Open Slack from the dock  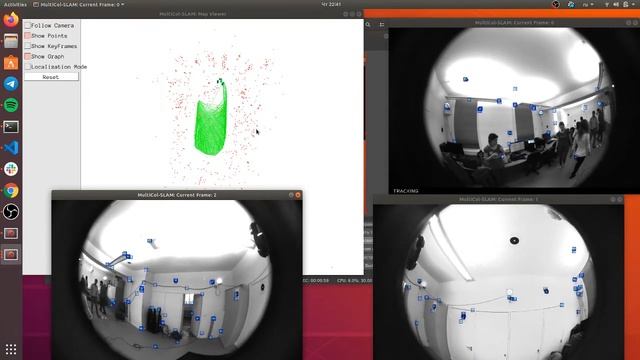point(11,169)
